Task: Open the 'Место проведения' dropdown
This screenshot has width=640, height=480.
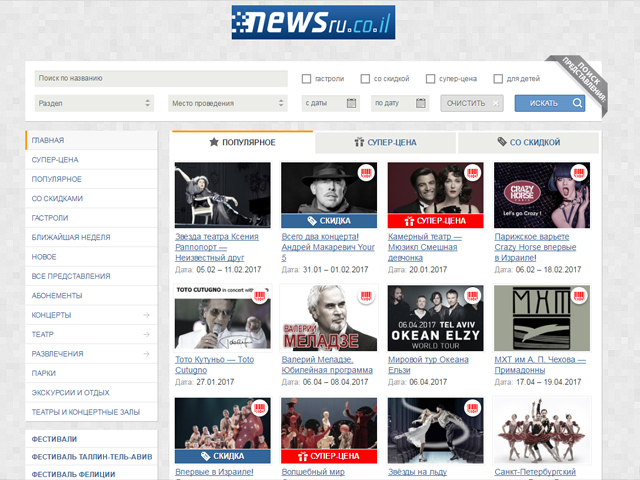Action: (x=228, y=103)
